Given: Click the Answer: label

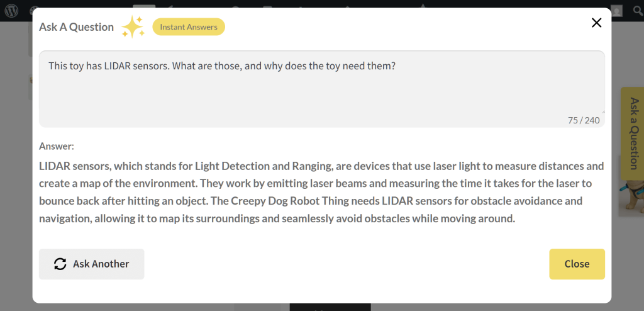Looking at the screenshot, I should point(57,146).
